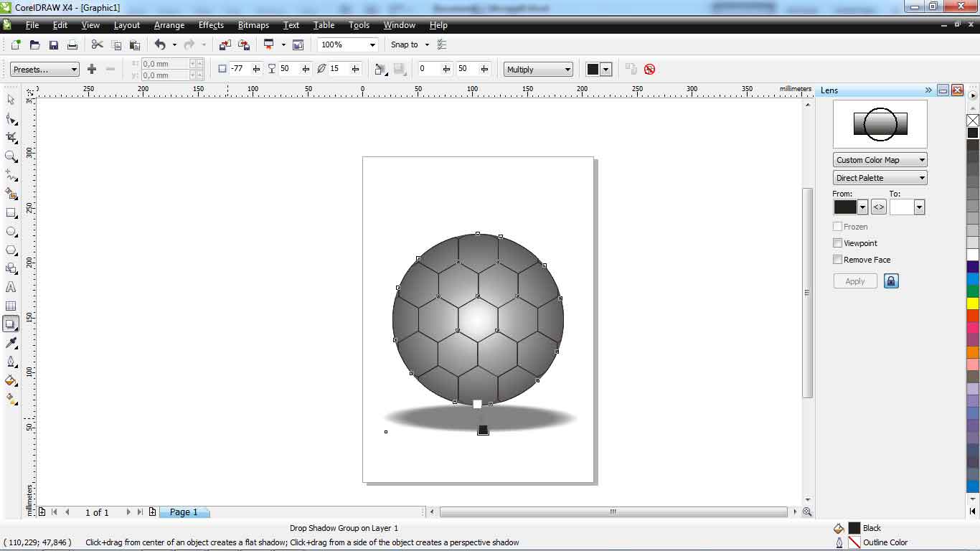The image size is (980, 551).
Task: Select the Polygon tool
Action: pos(11,250)
